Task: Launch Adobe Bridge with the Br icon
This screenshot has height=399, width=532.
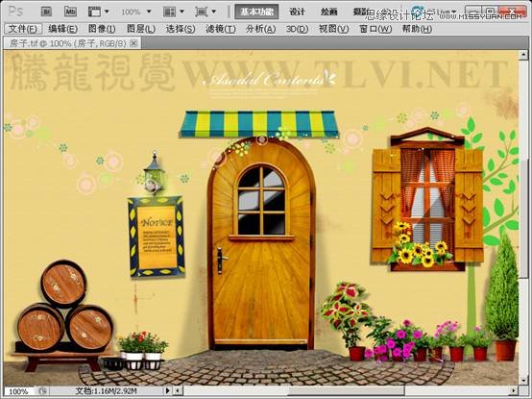Action: coord(46,12)
